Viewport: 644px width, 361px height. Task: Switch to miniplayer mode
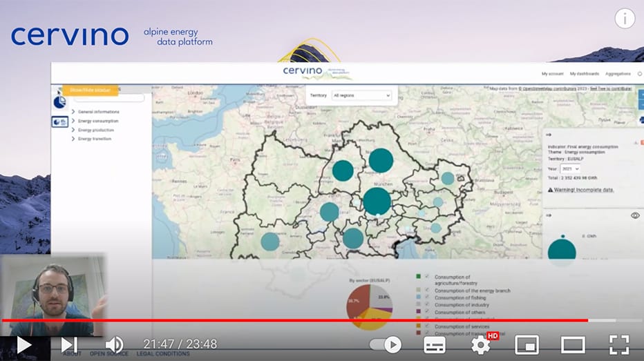(x=527, y=345)
